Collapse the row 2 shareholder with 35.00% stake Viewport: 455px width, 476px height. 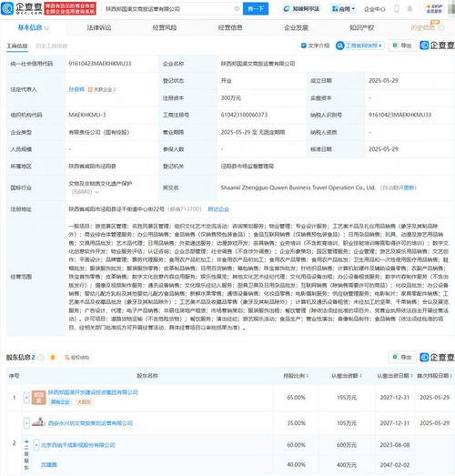(x=26, y=423)
